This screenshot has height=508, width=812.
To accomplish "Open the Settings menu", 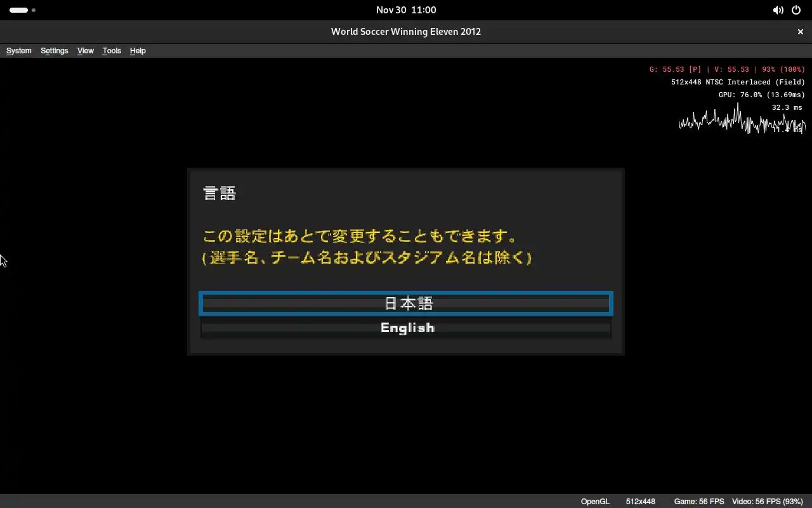I will 54,51.
